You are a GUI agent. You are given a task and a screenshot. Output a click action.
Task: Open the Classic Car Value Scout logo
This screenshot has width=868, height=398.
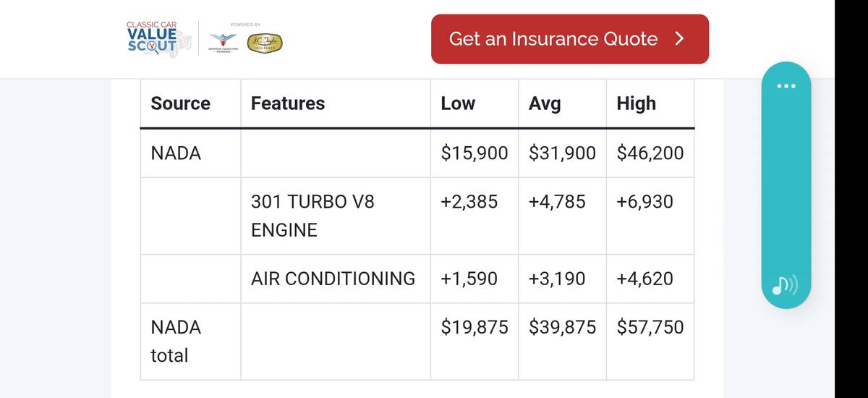coord(159,40)
